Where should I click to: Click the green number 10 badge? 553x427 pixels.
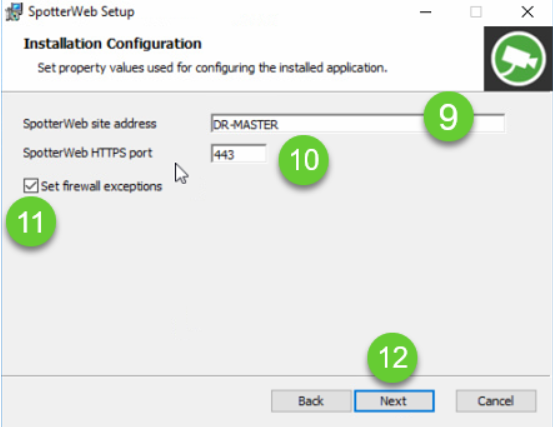click(304, 160)
